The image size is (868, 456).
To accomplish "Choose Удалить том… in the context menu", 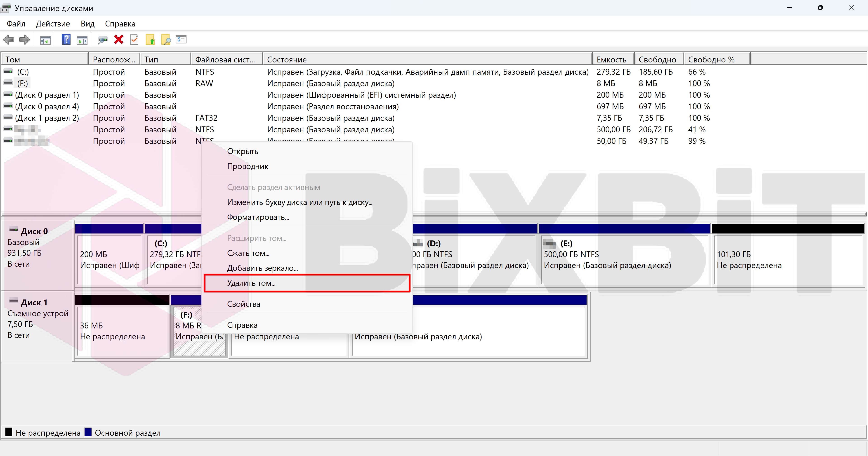I will pyautogui.click(x=307, y=283).
